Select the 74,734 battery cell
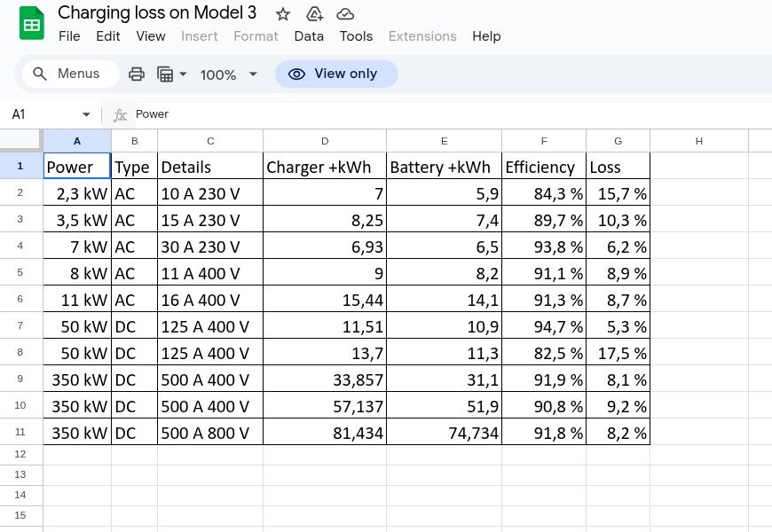Image resolution: width=772 pixels, height=532 pixels. (444, 432)
